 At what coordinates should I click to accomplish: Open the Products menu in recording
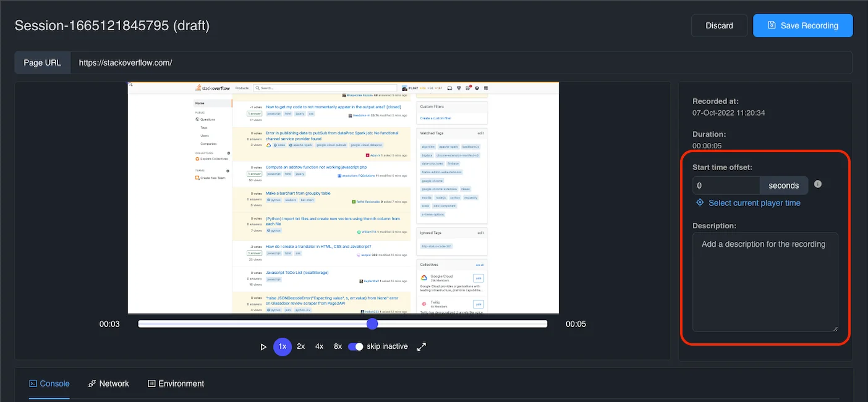(x=242, y=88)
